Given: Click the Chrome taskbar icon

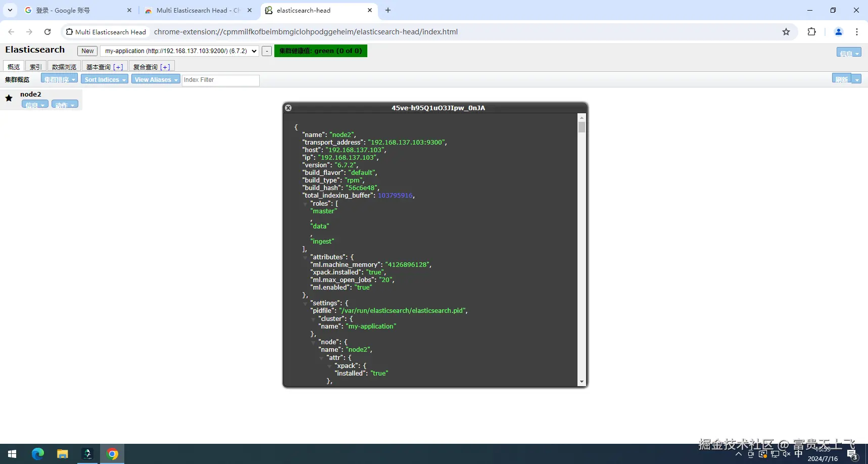Looking at the screenshot, I should [112, 454].
